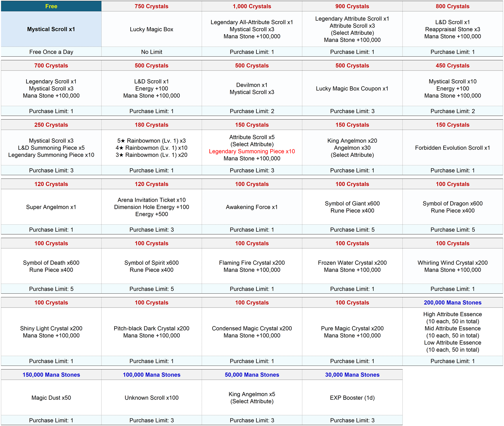Select the Lucky Magic Box Coupon x1 item

tap(352, 89)
